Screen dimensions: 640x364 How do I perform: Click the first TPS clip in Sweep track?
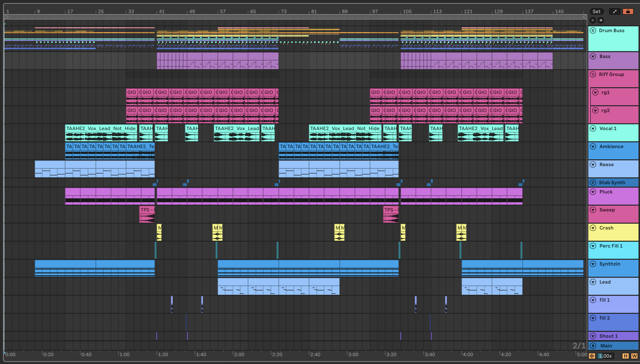(x=147, y=210)
